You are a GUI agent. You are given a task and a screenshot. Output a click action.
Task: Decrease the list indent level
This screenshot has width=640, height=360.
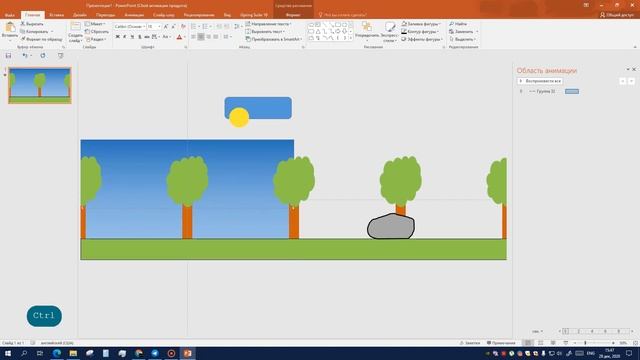pyautogui.click(x=219, y=27)
